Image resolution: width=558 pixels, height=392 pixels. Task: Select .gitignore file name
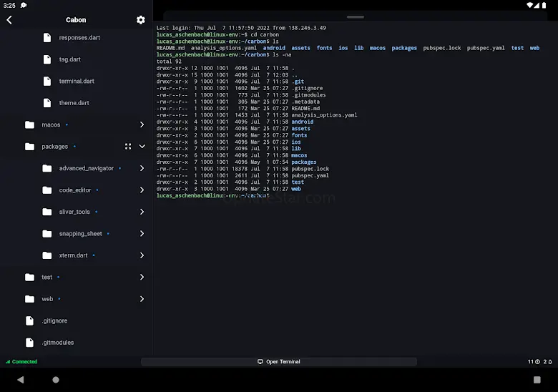(54, 321)
